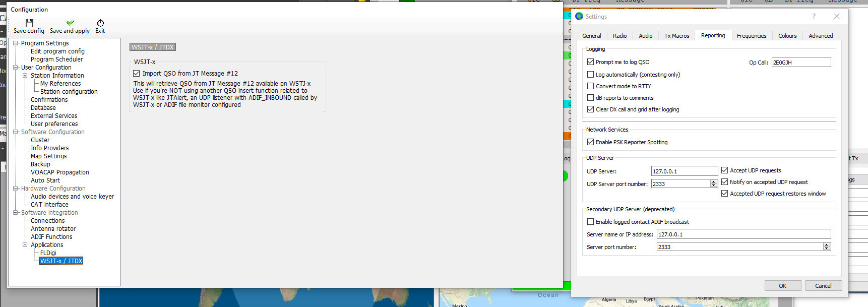Collapse the User Configuration tree node
Viewport: 868px width, 307px height.
point(16,68)
